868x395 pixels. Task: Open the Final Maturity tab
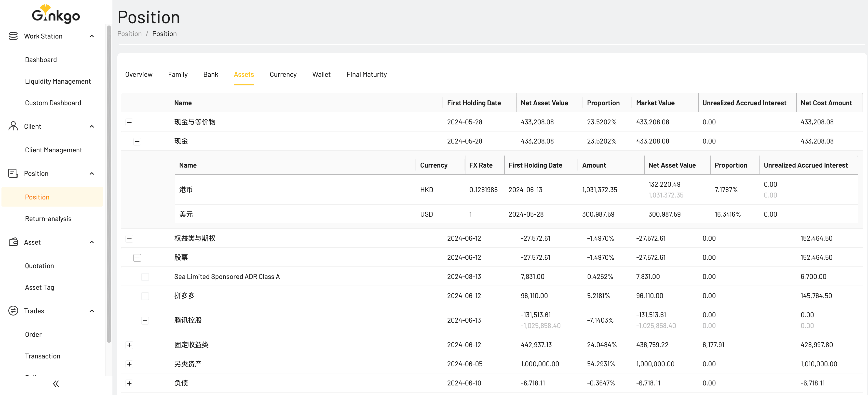point(366,74)
